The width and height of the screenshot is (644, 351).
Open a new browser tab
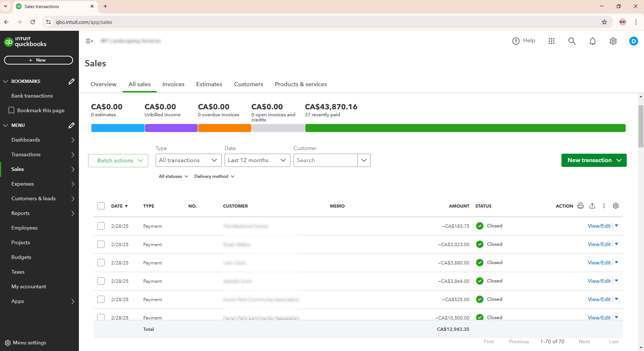[x=105, y=6]
